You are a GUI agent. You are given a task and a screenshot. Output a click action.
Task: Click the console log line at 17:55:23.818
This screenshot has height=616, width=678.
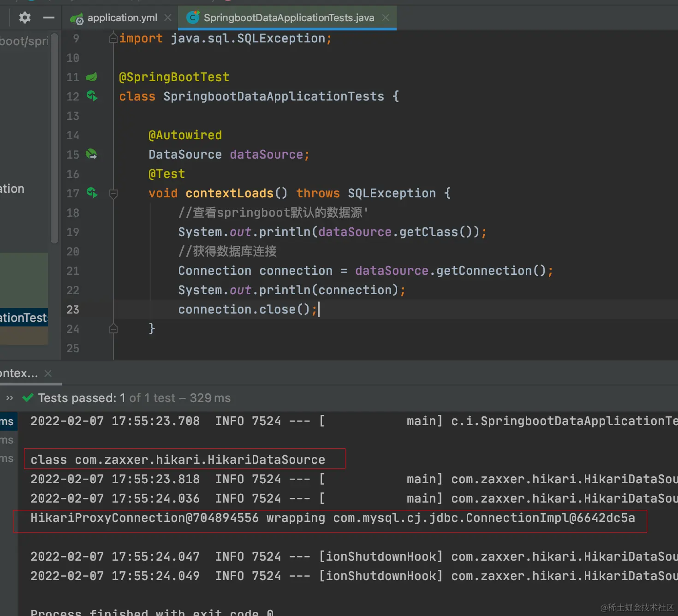click(x=354, y=479)
